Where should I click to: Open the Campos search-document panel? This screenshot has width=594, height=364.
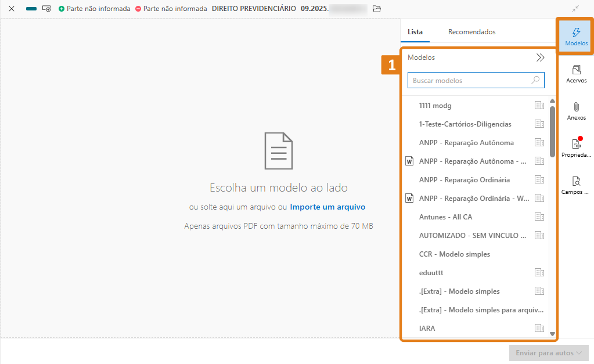click(576, 185)
